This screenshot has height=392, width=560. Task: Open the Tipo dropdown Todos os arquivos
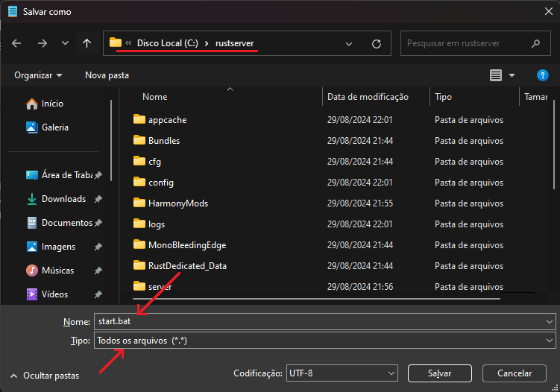tap(324, 341)
